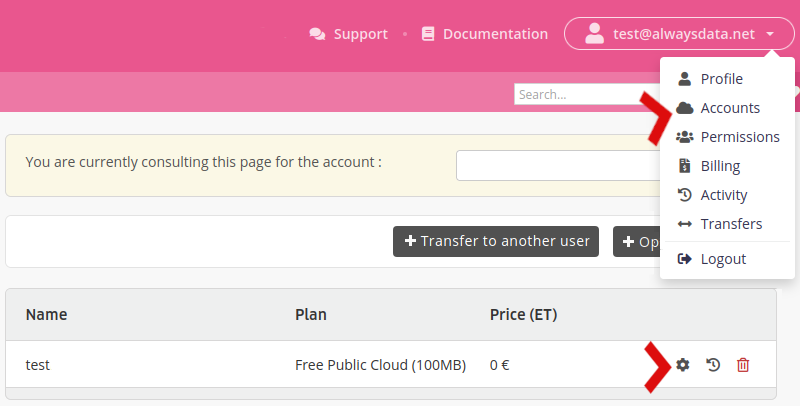
Task: Click the Support chat bubbles icon
Action: click(x=317, y=34)
